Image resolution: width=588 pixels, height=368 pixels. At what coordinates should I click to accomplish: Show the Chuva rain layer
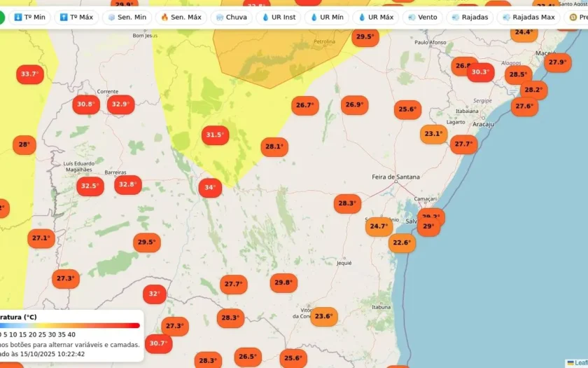click(232, 18)
